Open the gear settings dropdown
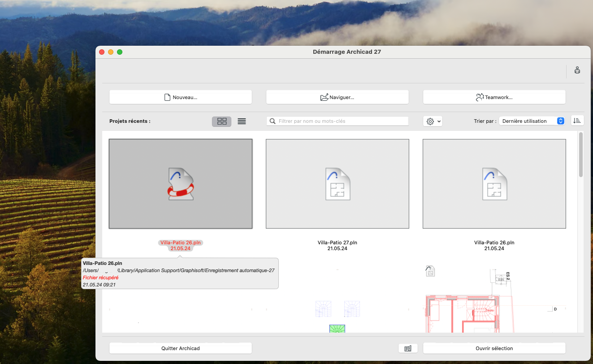Image resolution: width=593 pixels, height=364 pixels. [x=433, y=121]
